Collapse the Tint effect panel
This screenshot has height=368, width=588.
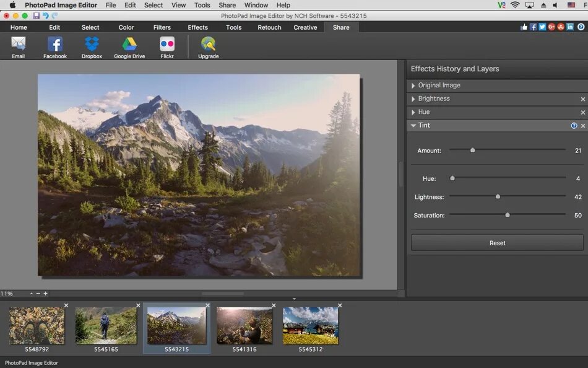click(x=413, y=125)
